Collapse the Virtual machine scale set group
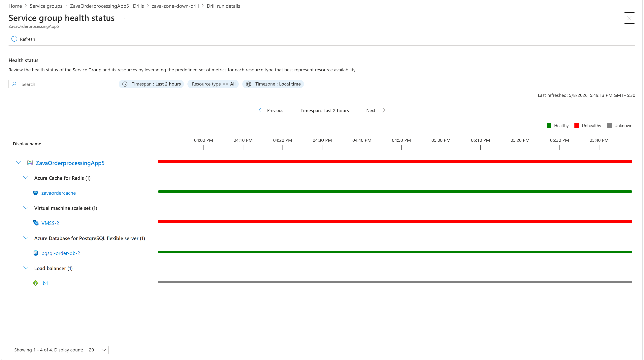 [x=26, y=208]
